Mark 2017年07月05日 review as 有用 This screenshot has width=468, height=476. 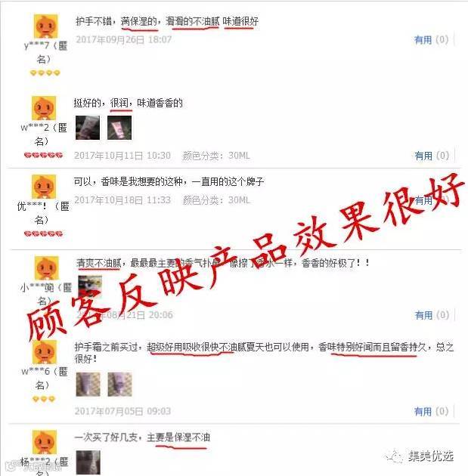[x=431, y=411]
